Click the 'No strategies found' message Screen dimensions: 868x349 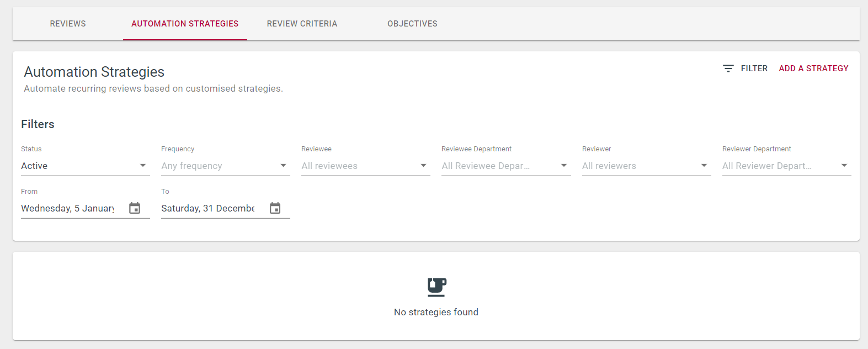(436, 312)
